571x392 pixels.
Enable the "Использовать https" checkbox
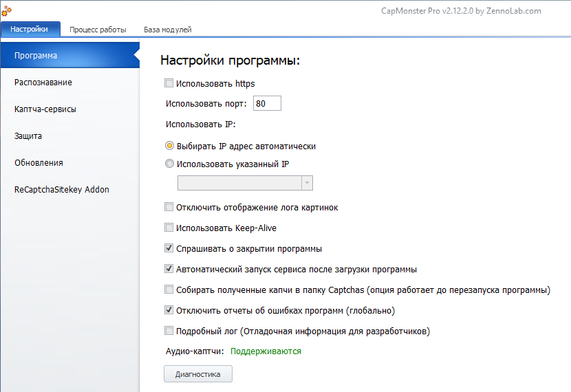tap(169, 84)
